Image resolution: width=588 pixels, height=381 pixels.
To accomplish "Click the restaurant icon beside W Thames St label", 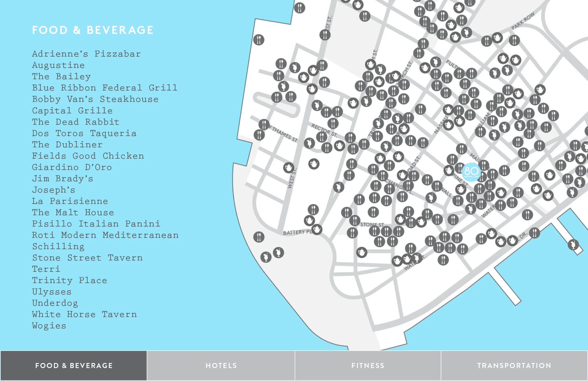I will click(x=264, y=124).
